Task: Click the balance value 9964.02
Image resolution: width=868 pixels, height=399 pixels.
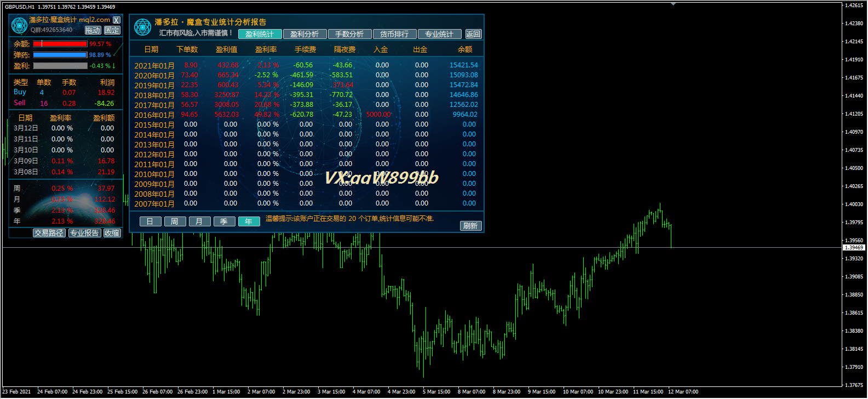Action: click(x=465, y=115)
